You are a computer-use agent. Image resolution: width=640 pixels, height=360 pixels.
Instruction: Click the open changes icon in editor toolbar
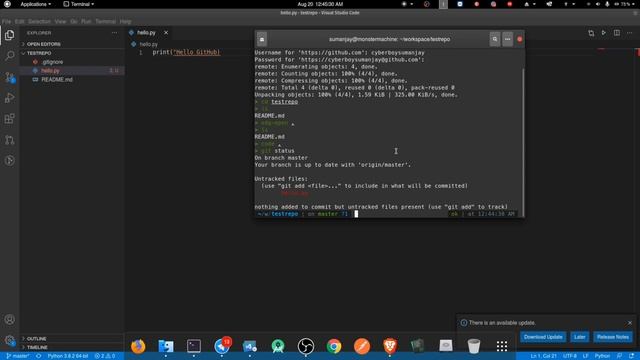[591, 33]
